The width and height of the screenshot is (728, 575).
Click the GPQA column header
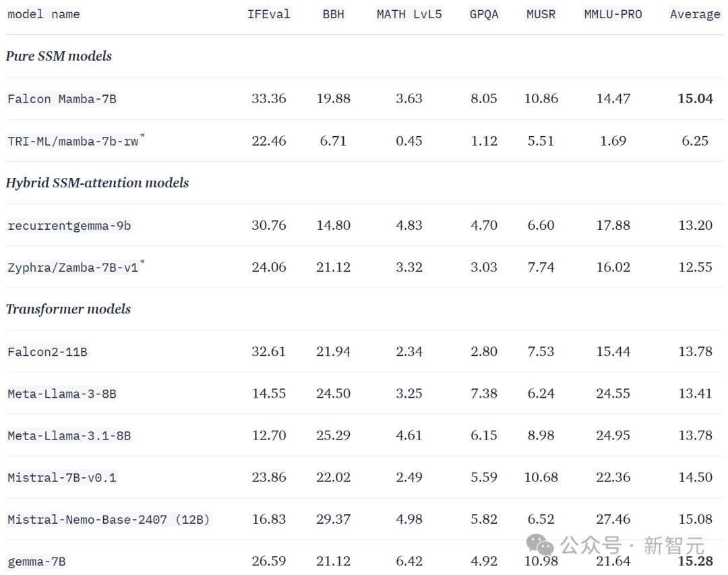click(x=484, y=14)
